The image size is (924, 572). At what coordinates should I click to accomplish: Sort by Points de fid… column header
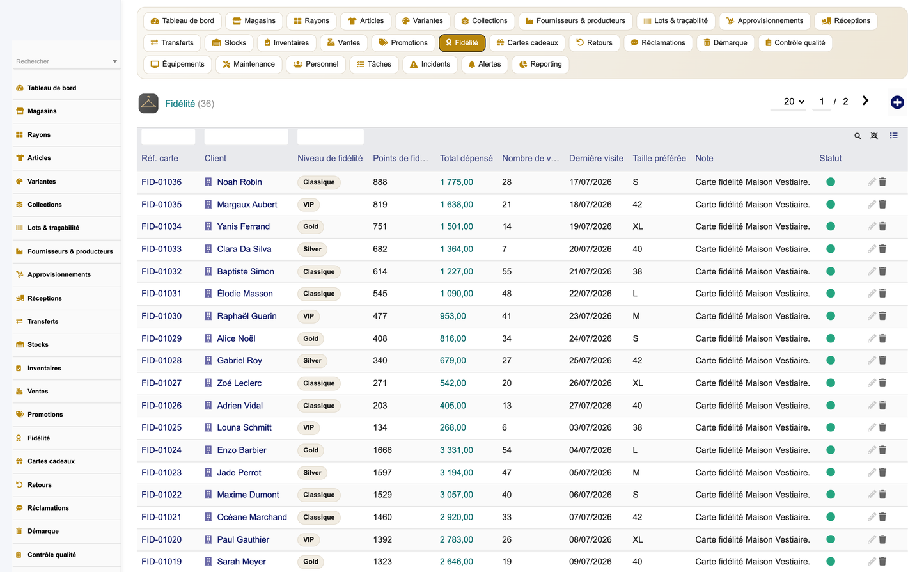[x=400, y=158]
